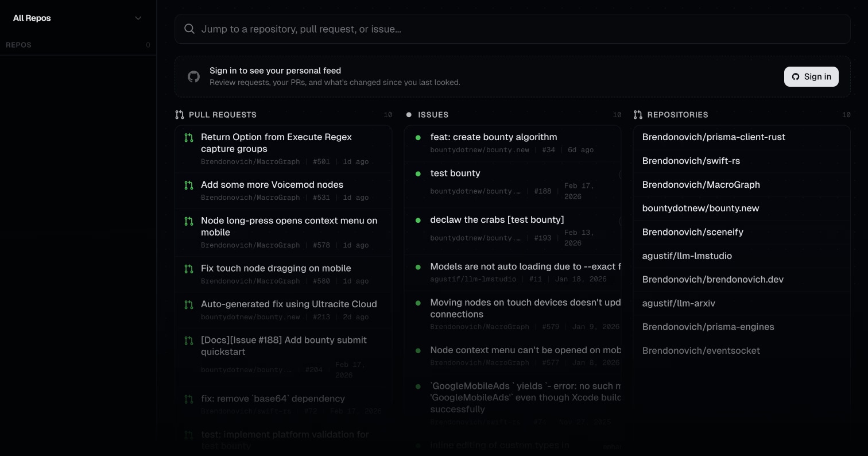
Task: Click the REPOS sidebar section label
Action: (18, 45)
